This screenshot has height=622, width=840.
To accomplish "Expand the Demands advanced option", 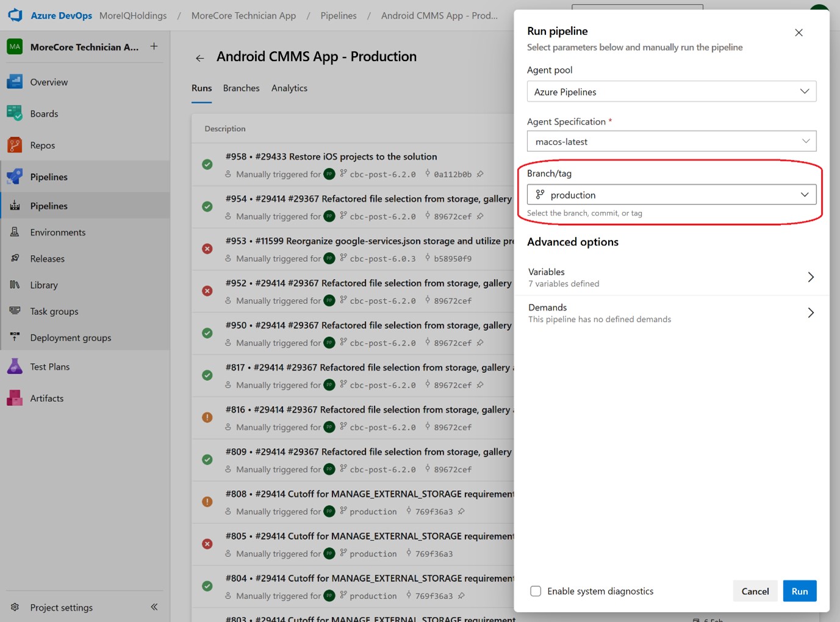I will (x=671, y=313).
